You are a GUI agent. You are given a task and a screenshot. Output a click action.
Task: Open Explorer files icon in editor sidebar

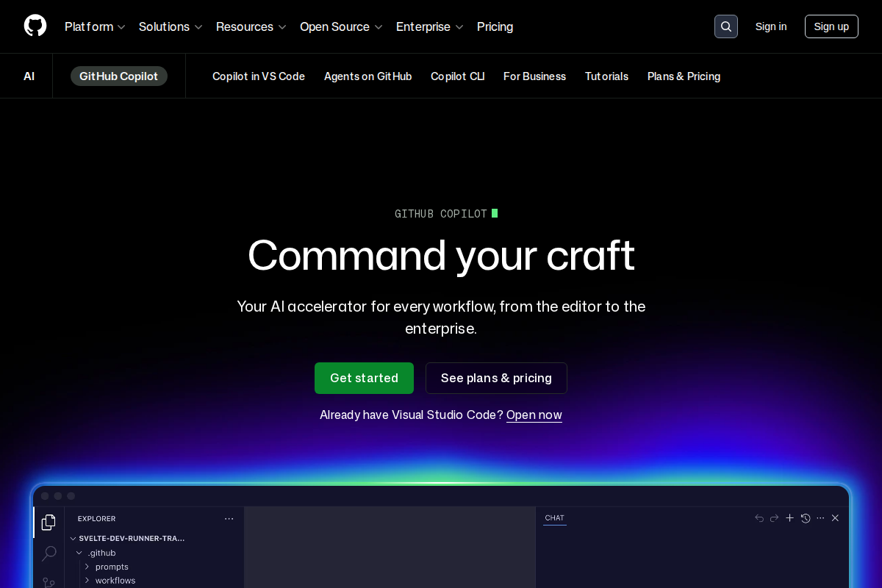pos(49,523)
